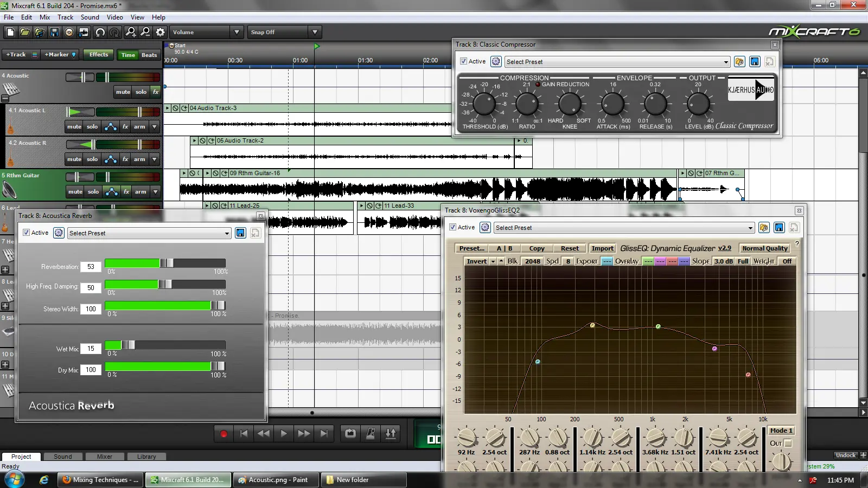Zoom out with the magnifier minus icon
The width and height of the screenshot is (868, 488).
click(145, 33)
